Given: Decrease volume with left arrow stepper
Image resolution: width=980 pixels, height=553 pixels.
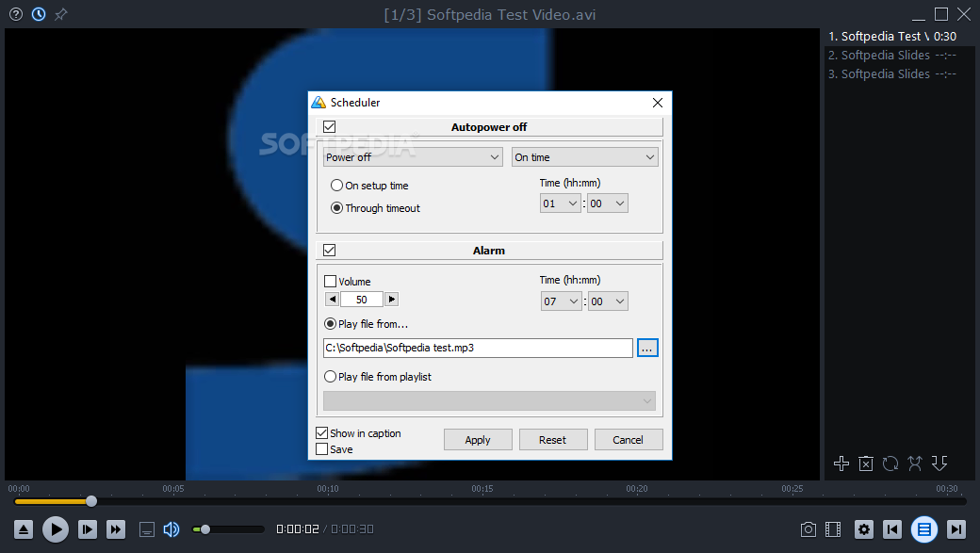Looking at the screenshot, I should click(333, 300).
